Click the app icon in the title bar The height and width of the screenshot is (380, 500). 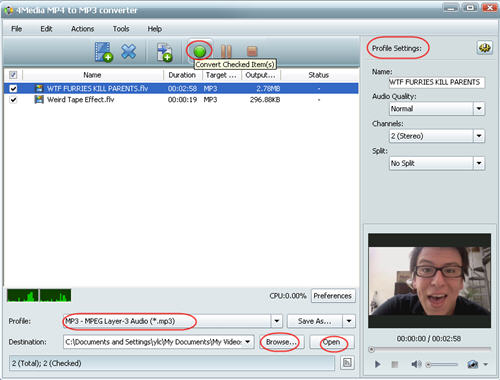[x=8, y=10]
